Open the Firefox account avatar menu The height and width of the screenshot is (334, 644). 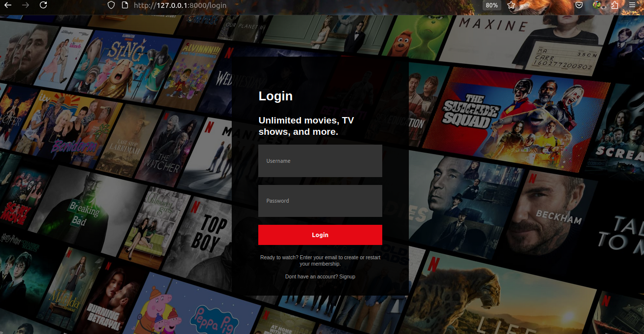[597, 5]
